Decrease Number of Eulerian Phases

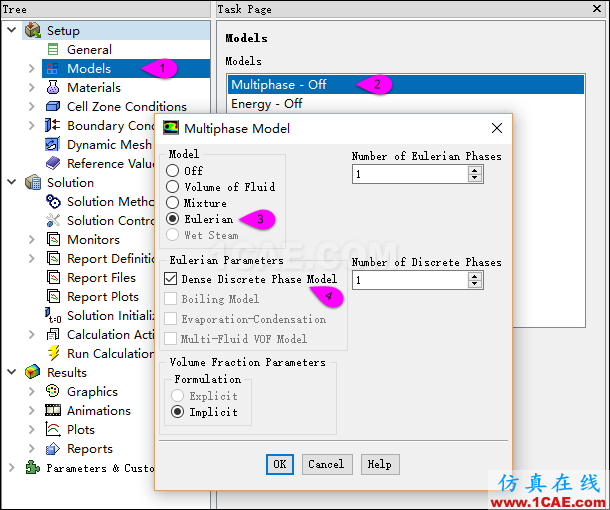pyautogui.click(x=475, y=178)
